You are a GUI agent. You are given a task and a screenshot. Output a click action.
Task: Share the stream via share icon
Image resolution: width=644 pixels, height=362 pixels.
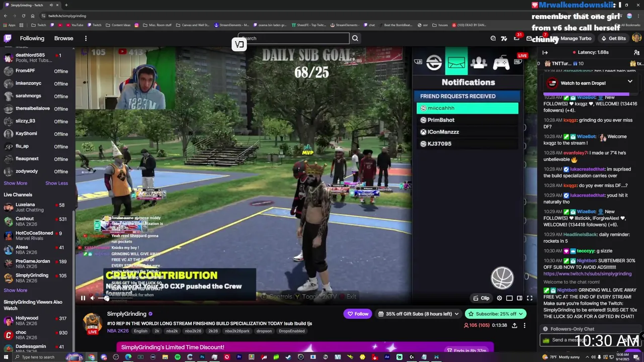click(514, 325)
